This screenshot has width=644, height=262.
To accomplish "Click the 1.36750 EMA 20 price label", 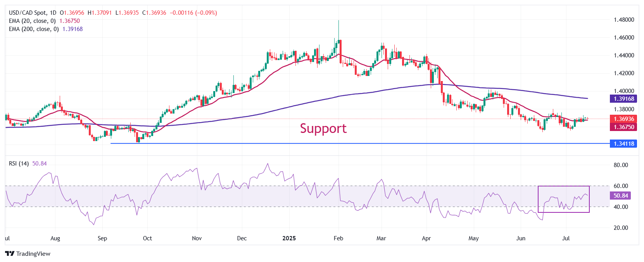I will click(x=623, y=127).
